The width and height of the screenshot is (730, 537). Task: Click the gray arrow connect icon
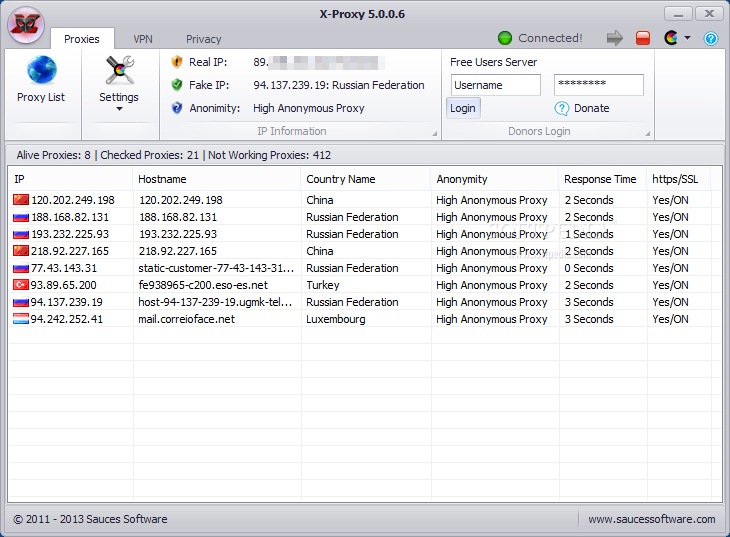615,38
